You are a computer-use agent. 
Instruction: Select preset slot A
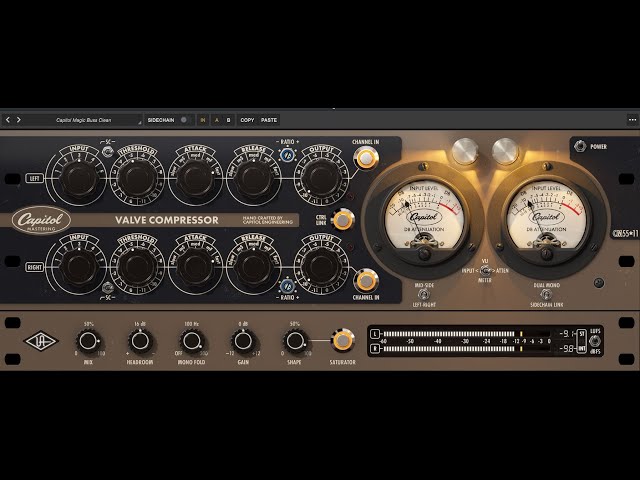(x=217, y=120)
